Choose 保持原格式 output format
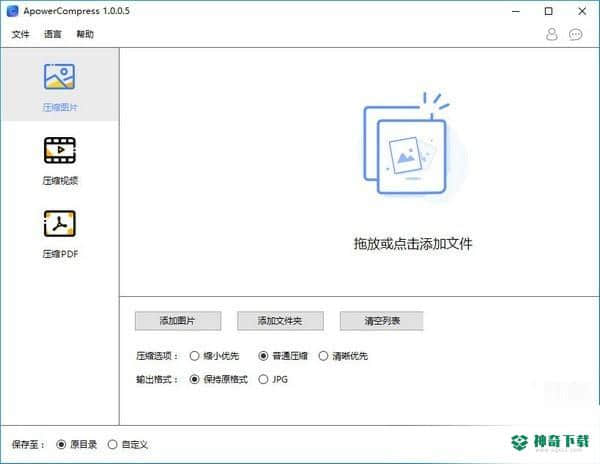The height and width of the screenshot is (464, 600). pyautogui.click(x=218, y=379)
